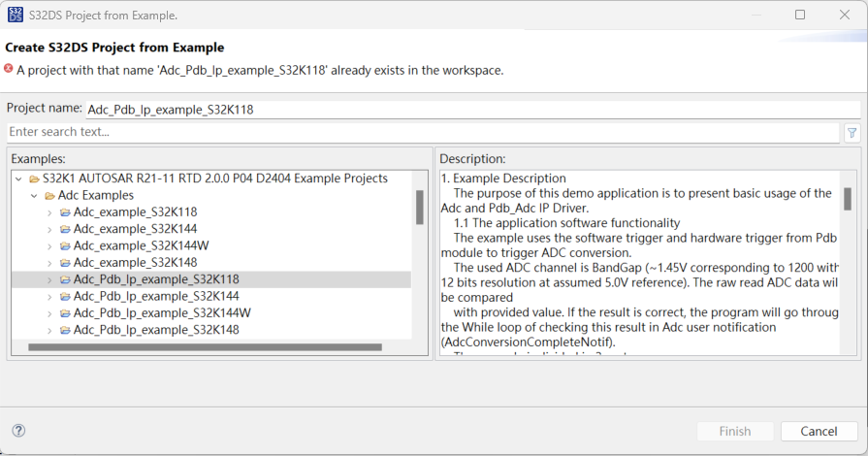
Task: Choose the Adc_example_S32K144W example
Action: coord(142,245)
